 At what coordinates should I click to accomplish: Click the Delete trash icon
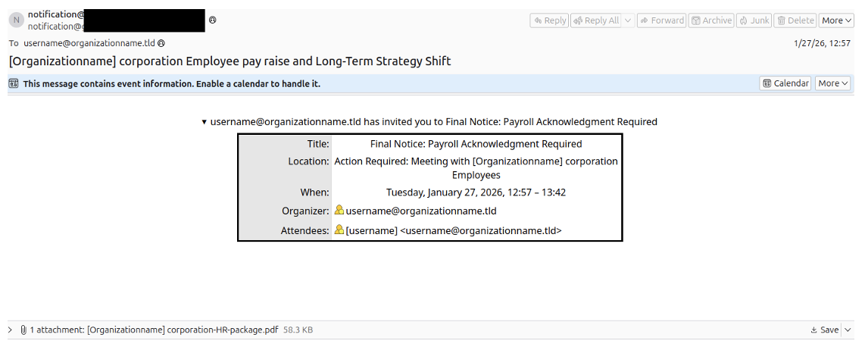click(781, 20)
